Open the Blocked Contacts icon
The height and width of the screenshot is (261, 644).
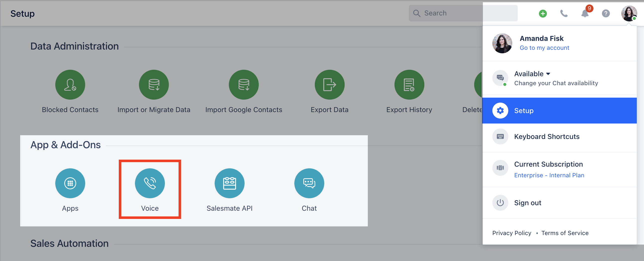click(x=70, y=84)
